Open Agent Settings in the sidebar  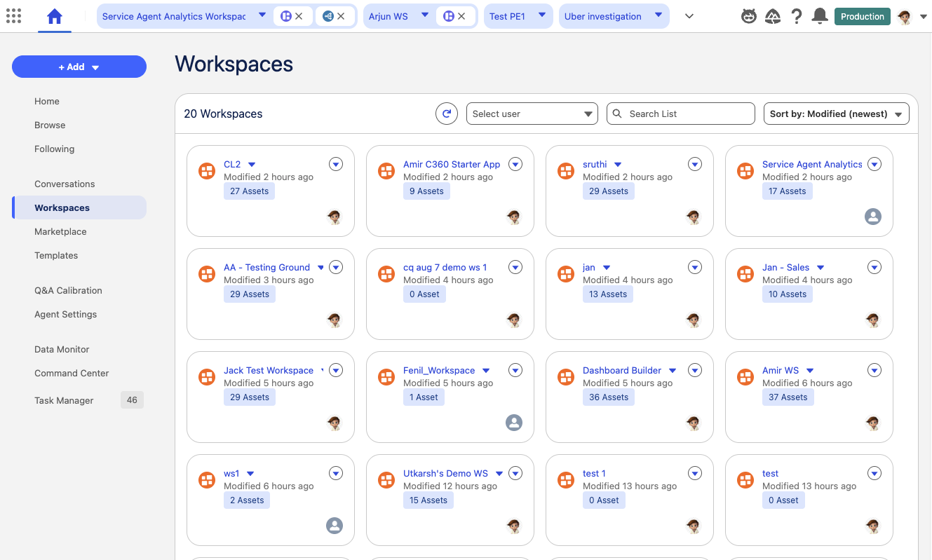[x=66, y=314]
